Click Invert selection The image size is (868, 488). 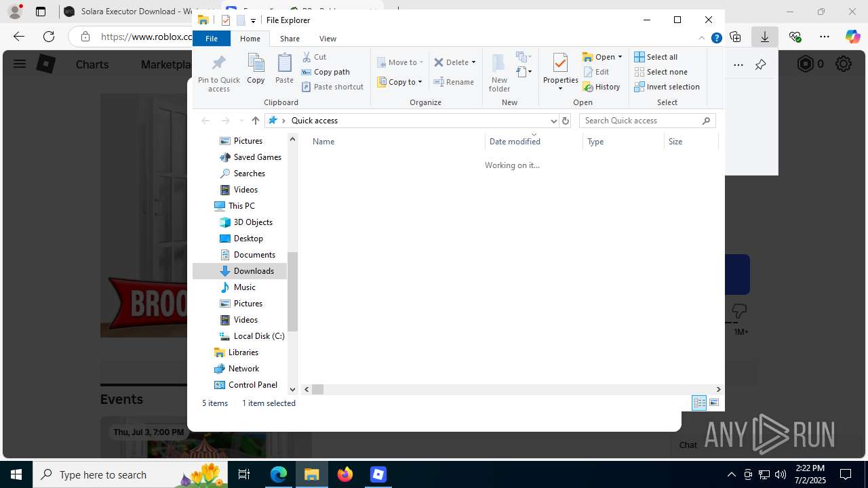667,87
